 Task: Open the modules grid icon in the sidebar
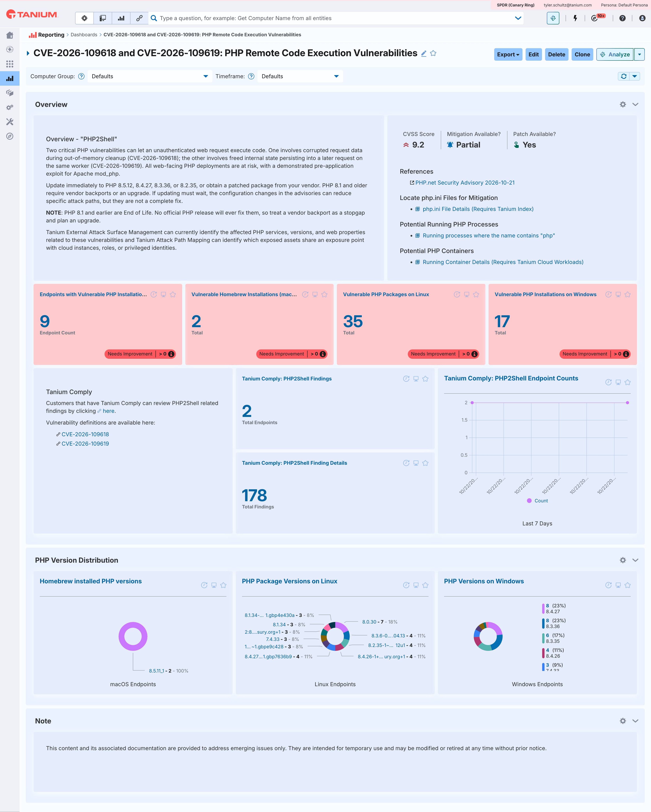coord(10,64)
